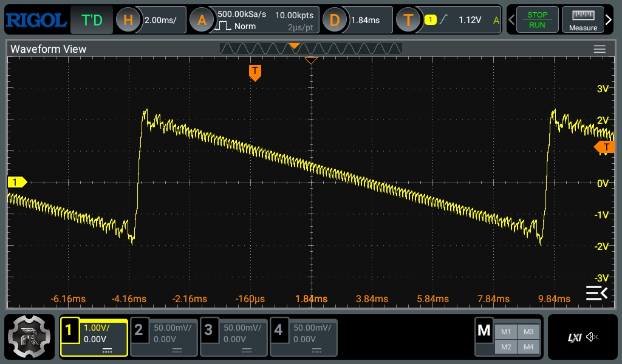The width and height of the screenshot is (622, 364).
Task: Click the trigger mode A auto indicator
Action: 496,20
